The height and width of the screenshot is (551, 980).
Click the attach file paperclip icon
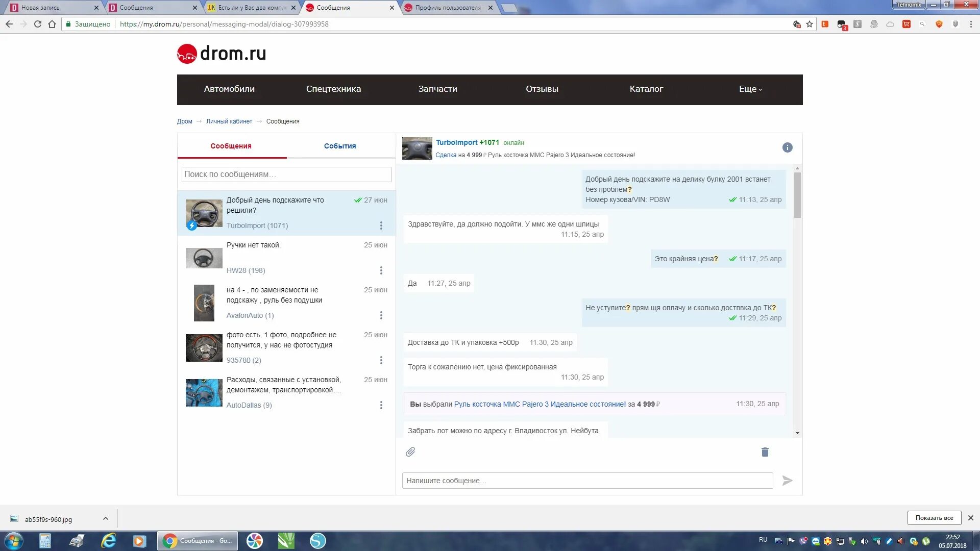410,452
